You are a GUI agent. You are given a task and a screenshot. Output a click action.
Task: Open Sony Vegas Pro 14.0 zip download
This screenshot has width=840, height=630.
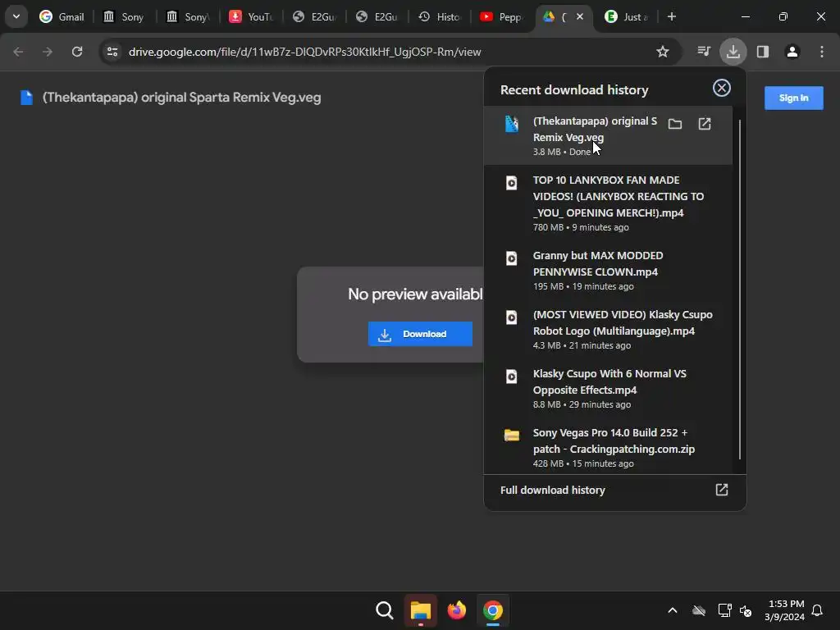(x=608, y=447)
